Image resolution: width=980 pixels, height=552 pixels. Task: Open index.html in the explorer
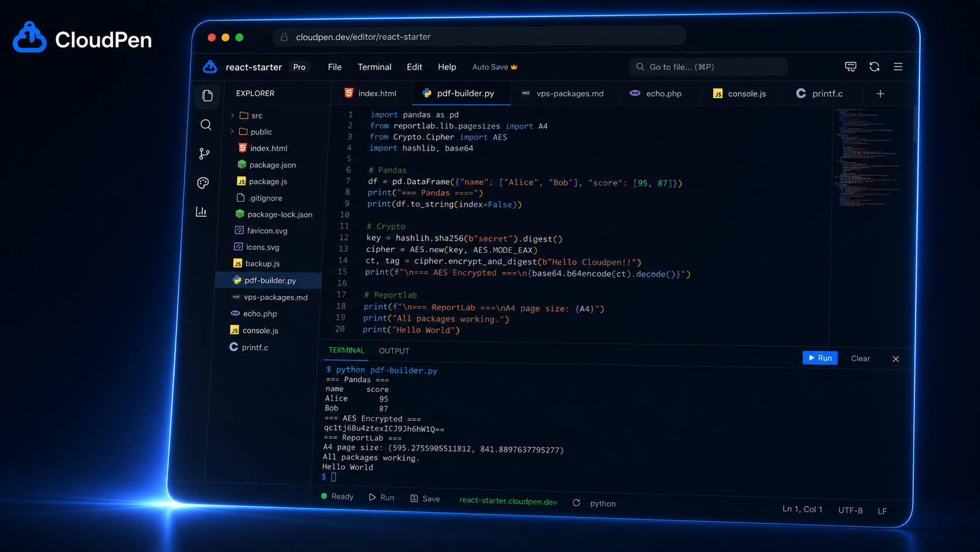coord(263,148)
